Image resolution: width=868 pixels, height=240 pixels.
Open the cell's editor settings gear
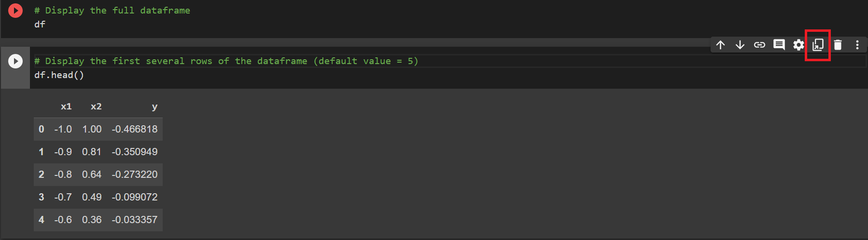[x=798, y=45]
